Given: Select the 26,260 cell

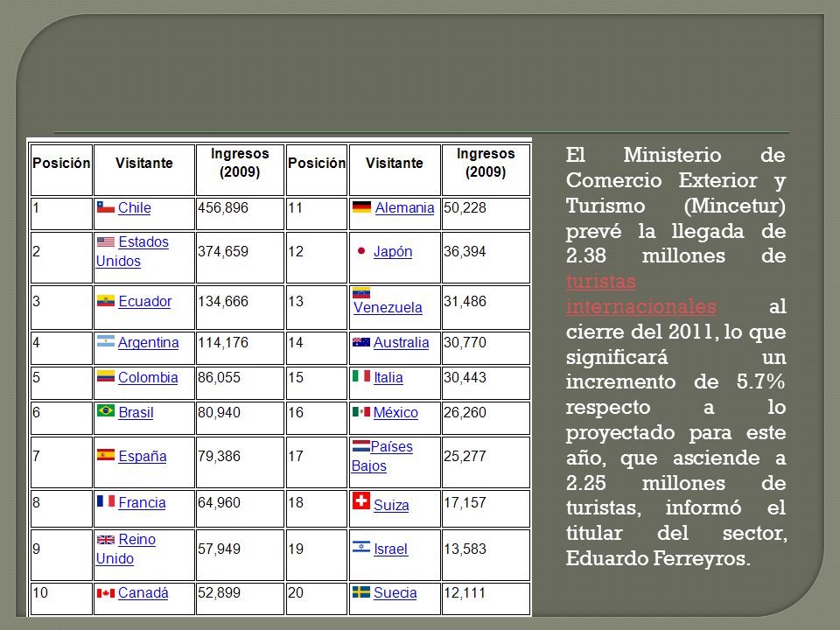Looking at the screenshot, I should (486, 418).
